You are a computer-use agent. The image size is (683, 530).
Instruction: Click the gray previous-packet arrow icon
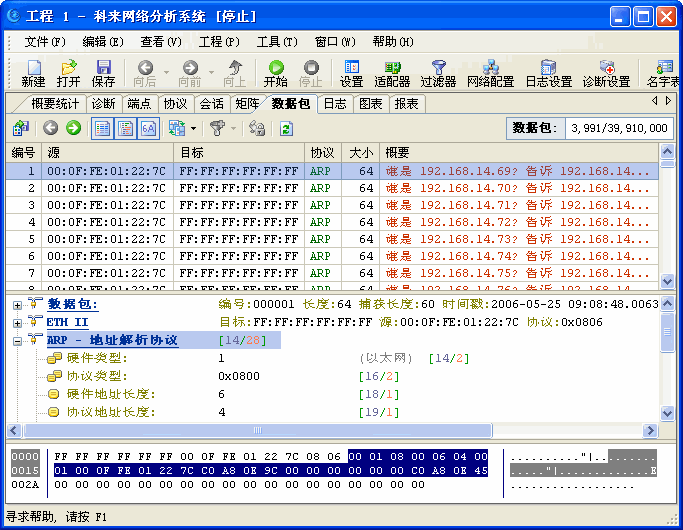(x=51, y=128)
